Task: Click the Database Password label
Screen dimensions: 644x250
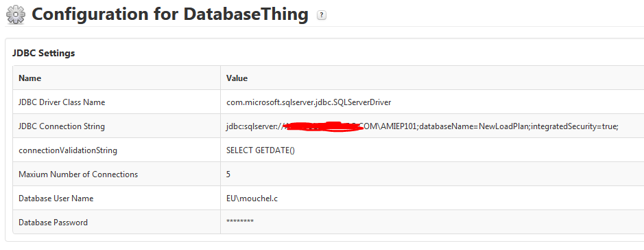Action: pyautogui.click(x=53, y=223)
